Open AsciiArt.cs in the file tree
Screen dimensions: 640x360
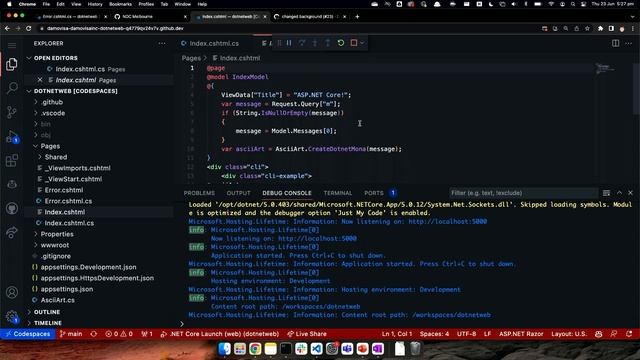pyautogui.click(x=58, y=300)
